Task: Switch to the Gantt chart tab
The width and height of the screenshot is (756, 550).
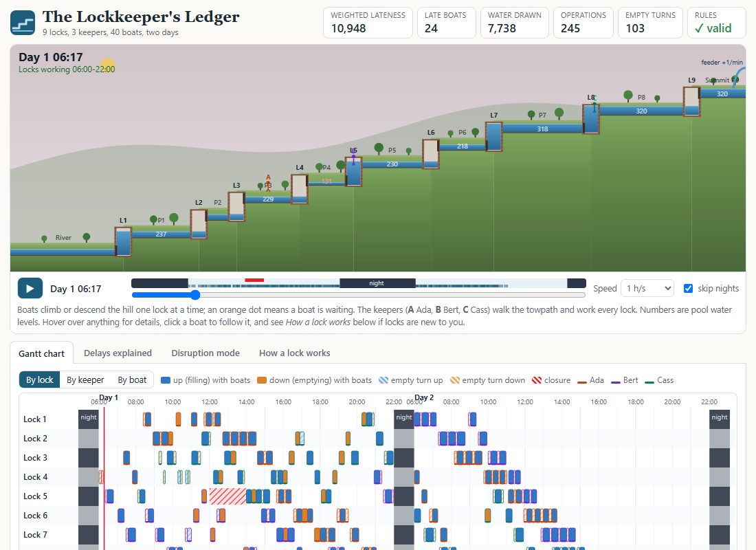Action: point(41,353)
